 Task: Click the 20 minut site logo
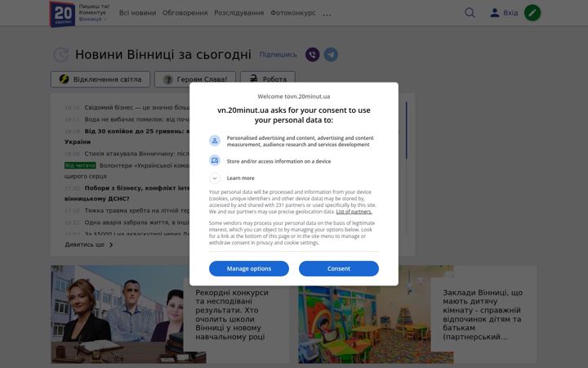pos(62,14)
